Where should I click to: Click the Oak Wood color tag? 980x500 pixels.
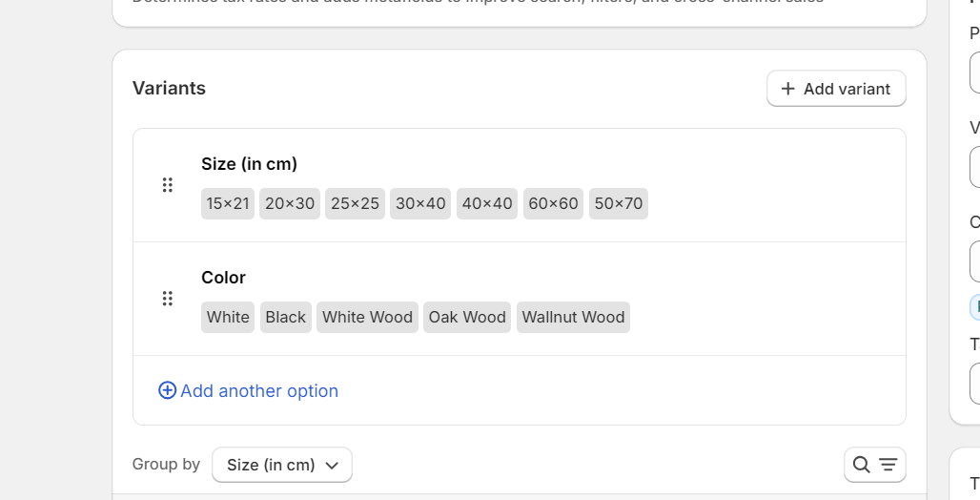pos(467,317)
